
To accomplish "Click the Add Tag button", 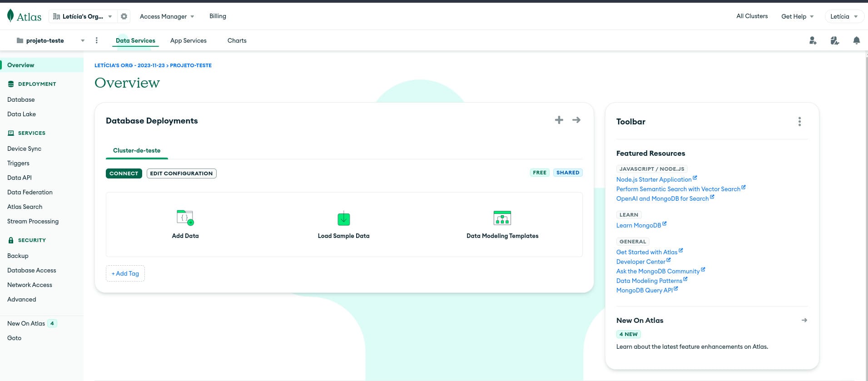I will click(x=125, y=273).
